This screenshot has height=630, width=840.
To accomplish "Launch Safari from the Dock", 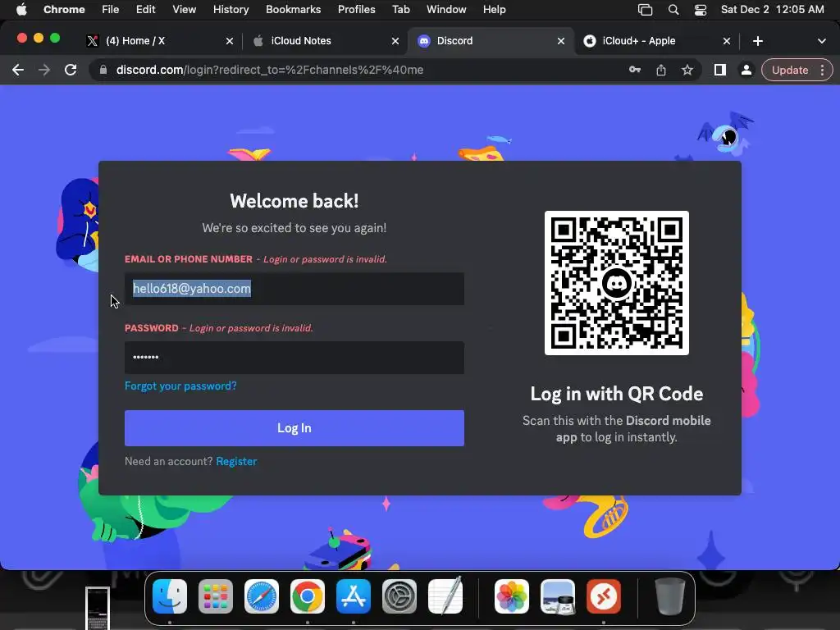I will tap(262, 596).
